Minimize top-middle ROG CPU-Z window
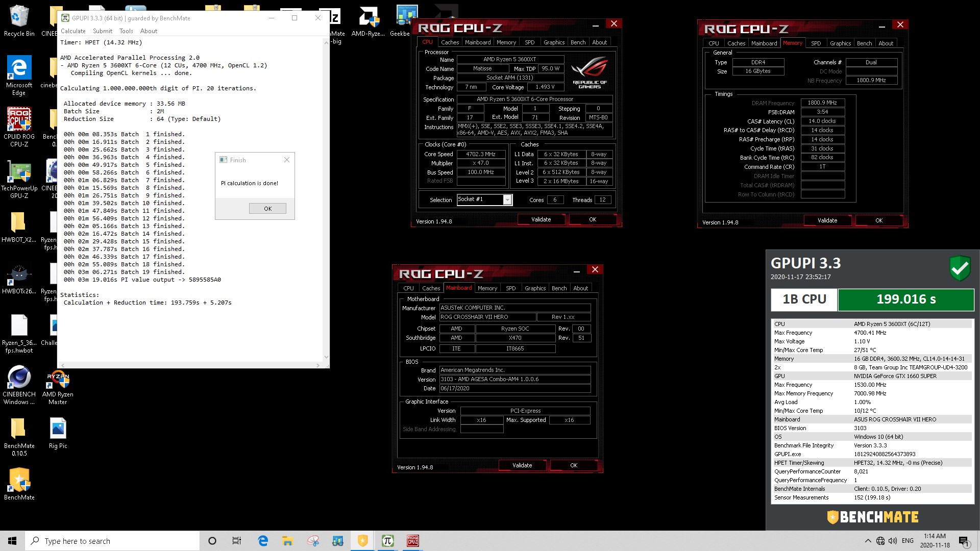The width and height of the screenshot is (980, 551). pyautogui.click(x=595, y=24)
